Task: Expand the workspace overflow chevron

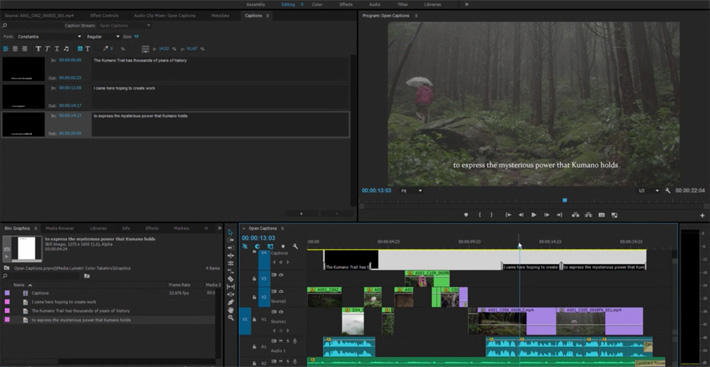Action: [x=466, y=4]
